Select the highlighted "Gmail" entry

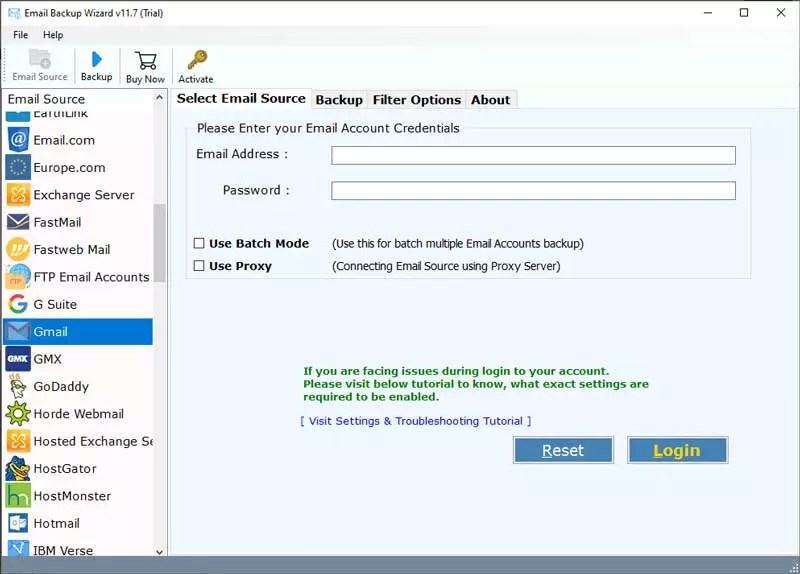pyautogui.click(x=79, y=332)
